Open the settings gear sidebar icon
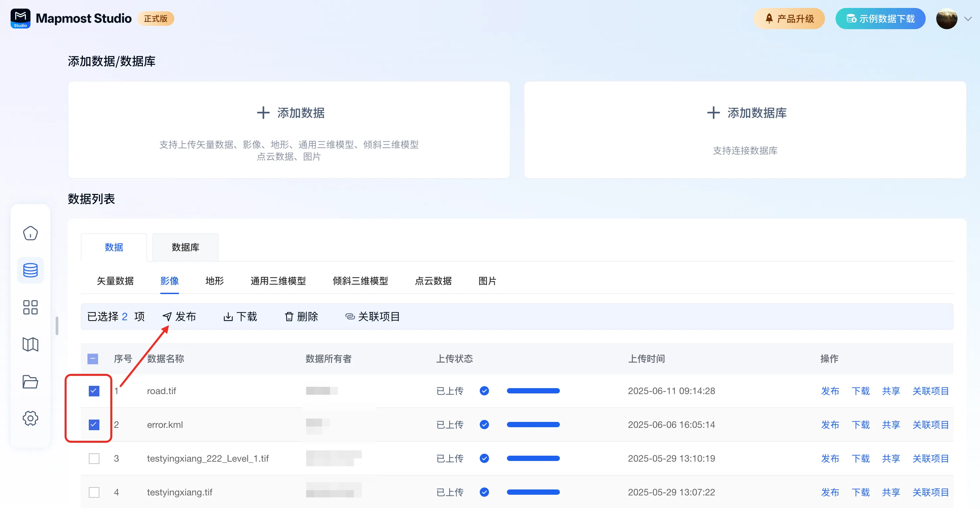 [x=30, y=418]
